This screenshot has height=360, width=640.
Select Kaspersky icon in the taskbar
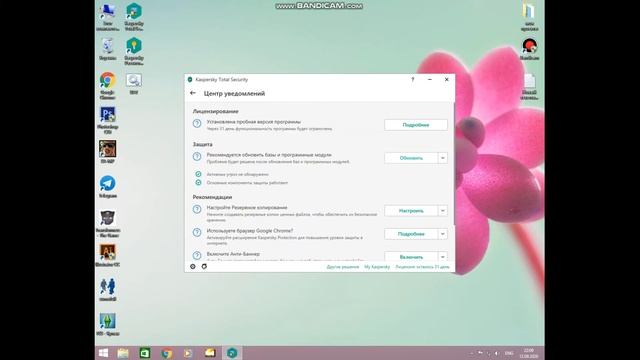[x=232, y=353]
